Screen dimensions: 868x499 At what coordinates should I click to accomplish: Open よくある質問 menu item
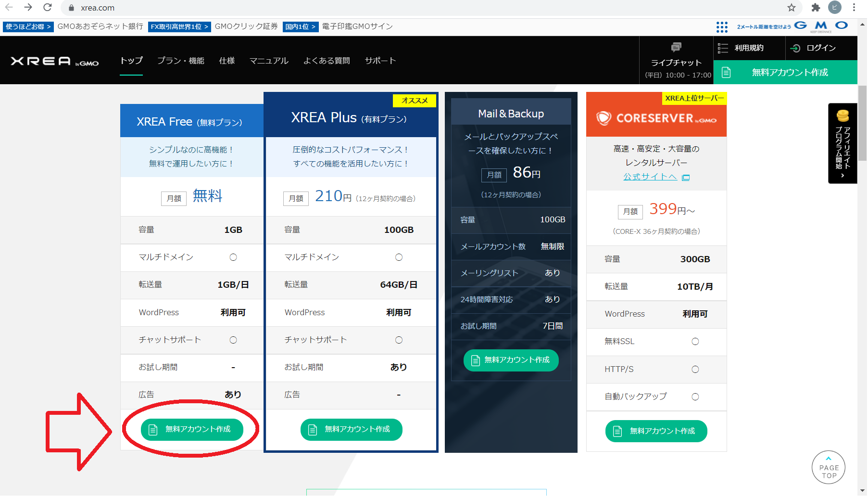pos(327,61)
